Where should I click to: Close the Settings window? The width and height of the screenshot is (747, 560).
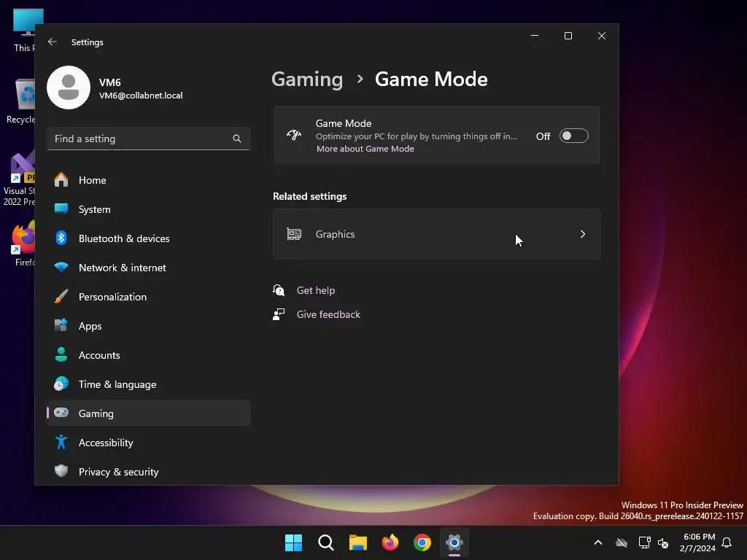pyautogui.click(x=602, y=36)
